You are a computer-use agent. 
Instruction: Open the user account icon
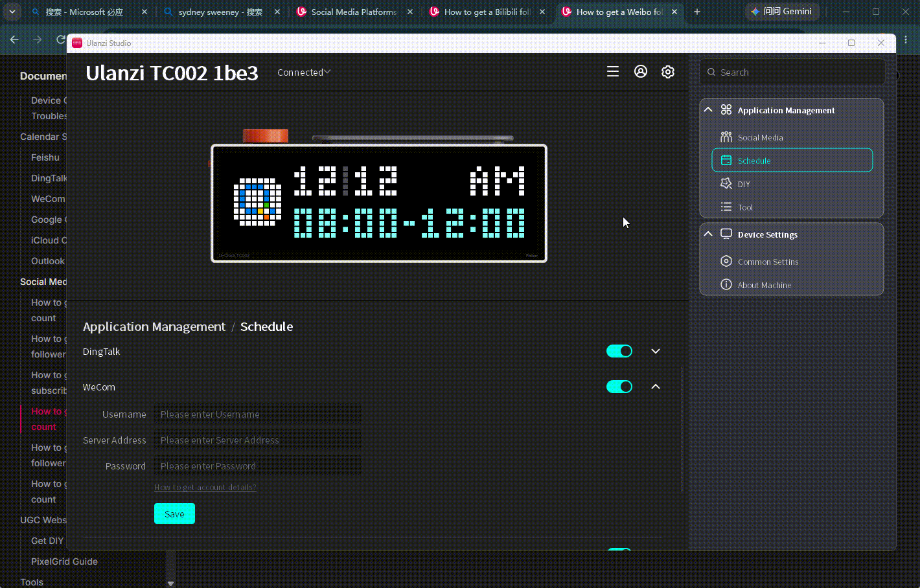pyautogui.click(x=641, y=72)
